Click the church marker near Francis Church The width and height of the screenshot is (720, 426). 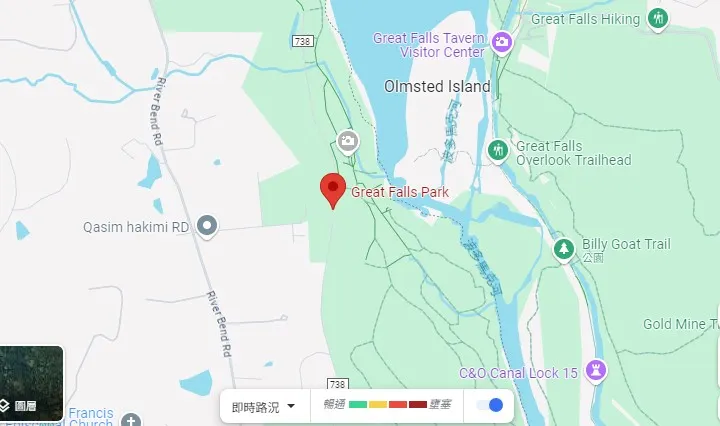(x=131, y=420)
